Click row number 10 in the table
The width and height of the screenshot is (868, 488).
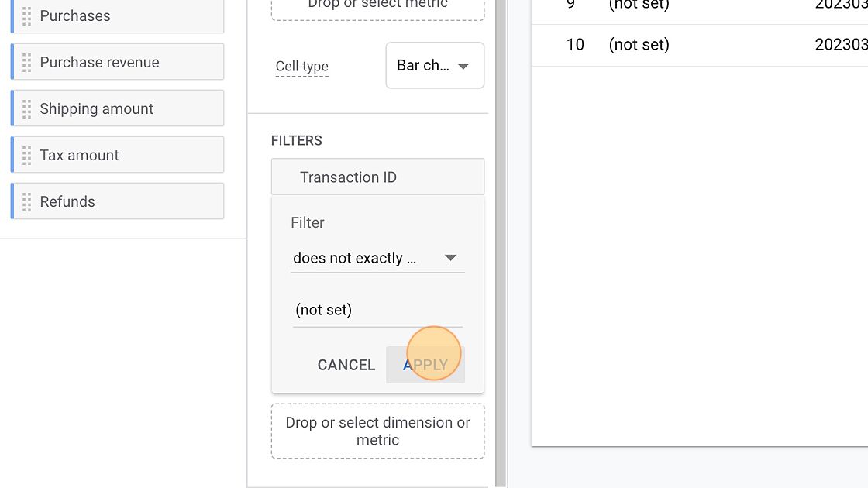pos(574,45)
